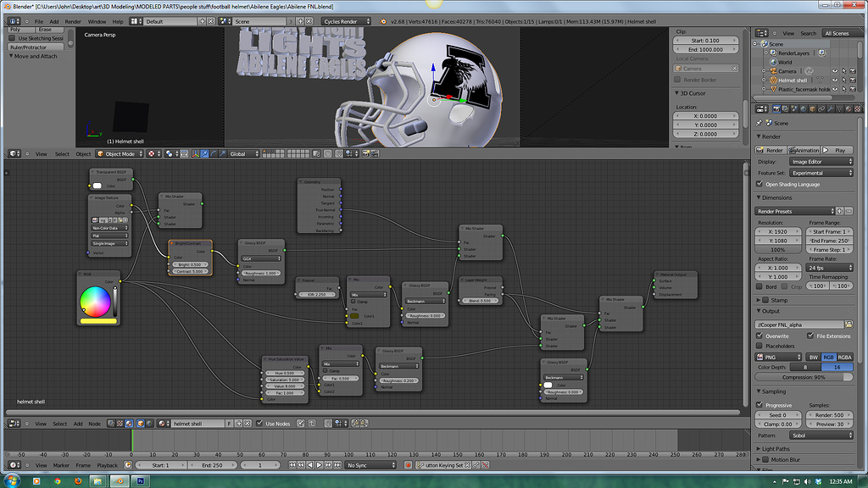Open the Display Image Editor dropdown

click(x=821, y=162)
